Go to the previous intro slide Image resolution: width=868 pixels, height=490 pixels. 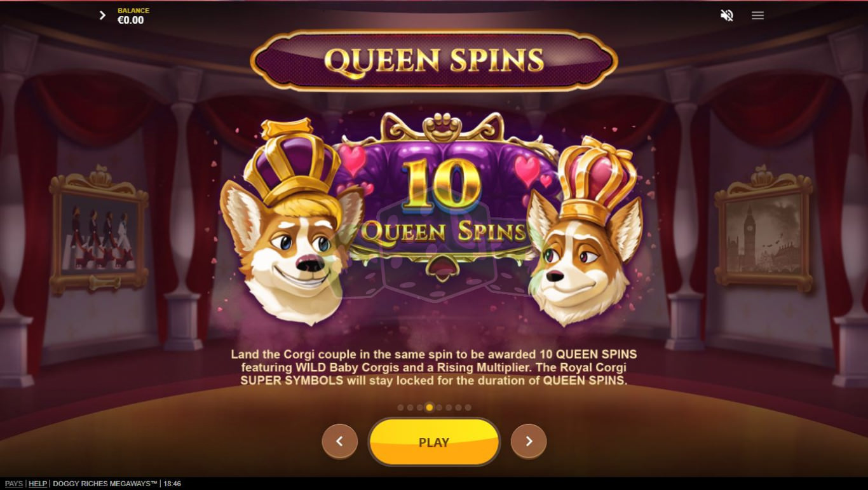point(339,441)
